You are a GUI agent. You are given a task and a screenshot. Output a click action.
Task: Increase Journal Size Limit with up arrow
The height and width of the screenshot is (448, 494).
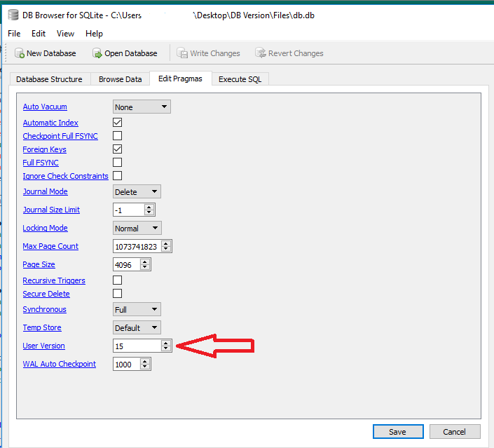click(149, 207)
